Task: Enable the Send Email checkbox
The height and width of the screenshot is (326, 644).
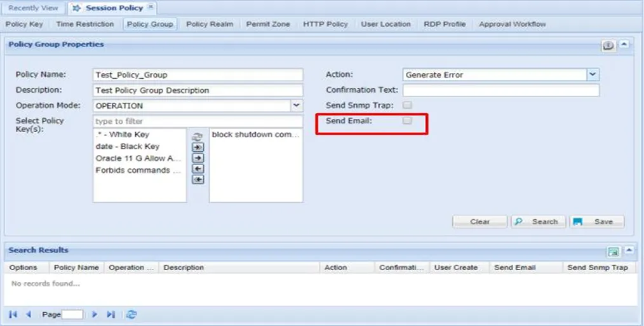Action: [407, 121]
